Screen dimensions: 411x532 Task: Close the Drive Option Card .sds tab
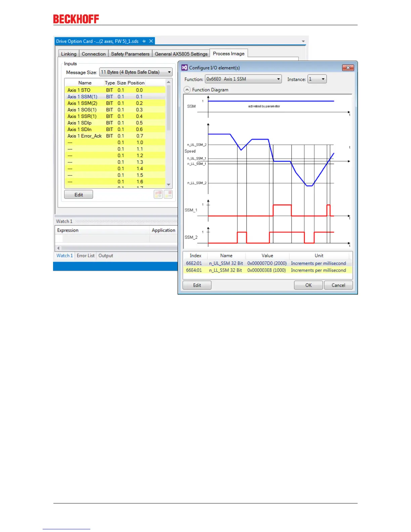(x=151, y=41)
